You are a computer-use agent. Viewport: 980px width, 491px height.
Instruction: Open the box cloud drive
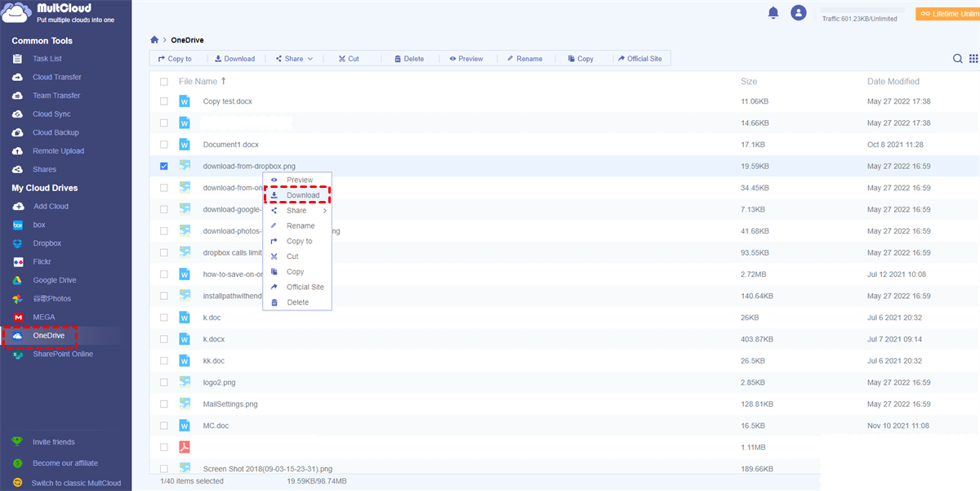(x=38, y=225)
